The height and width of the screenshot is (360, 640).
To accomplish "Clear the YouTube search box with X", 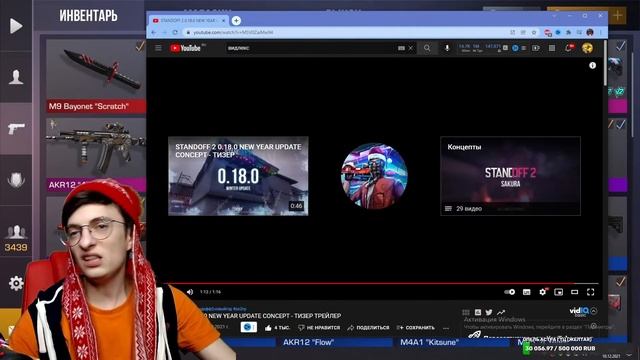I will tap(411, 48).
